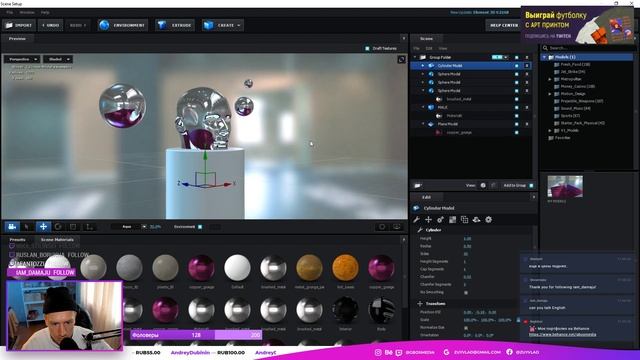The image size is (640, 360).
Task: Open the Shaded display mode dropdown
Action: [58, 59]
